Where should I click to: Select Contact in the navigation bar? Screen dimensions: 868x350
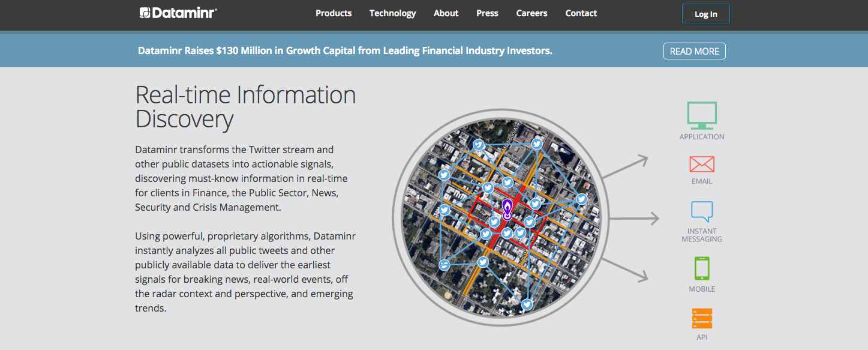581,13
